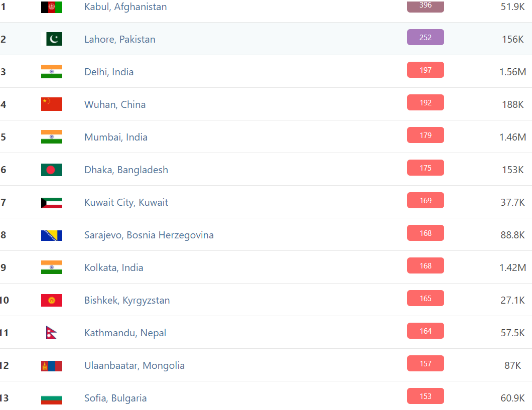Click the Afghanistan flag icon
Screen dimensions: 532x410
(x=52, y=7)
